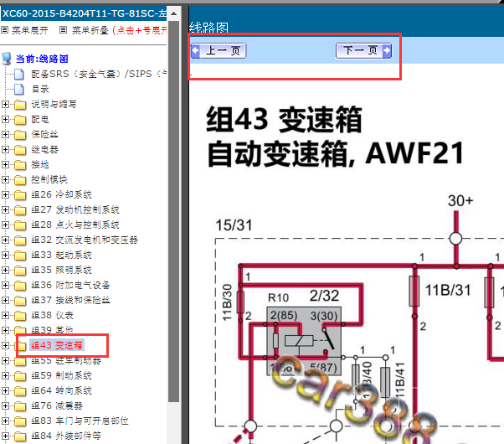Expand 组43 变速箱 folder
This screenshot has height=444, width=504.
[x=5, y=345]
